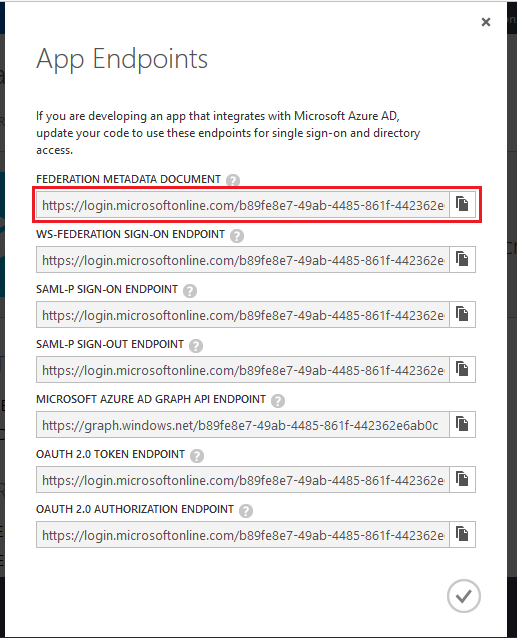The width and height of the screenshot is (518, 638).
Task: Open help for Azure AD Graph API Endpoint
Action: [x=278, y=401]
